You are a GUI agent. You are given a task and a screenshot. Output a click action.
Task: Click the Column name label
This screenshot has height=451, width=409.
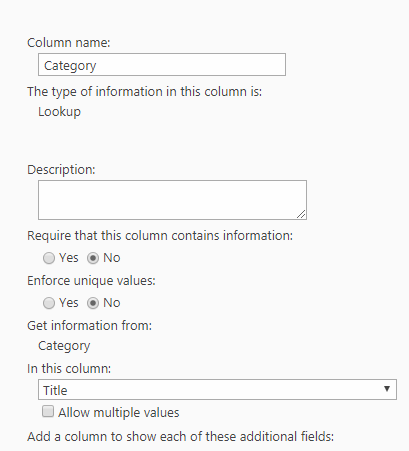pyautogui.click(x=69, y=43)
